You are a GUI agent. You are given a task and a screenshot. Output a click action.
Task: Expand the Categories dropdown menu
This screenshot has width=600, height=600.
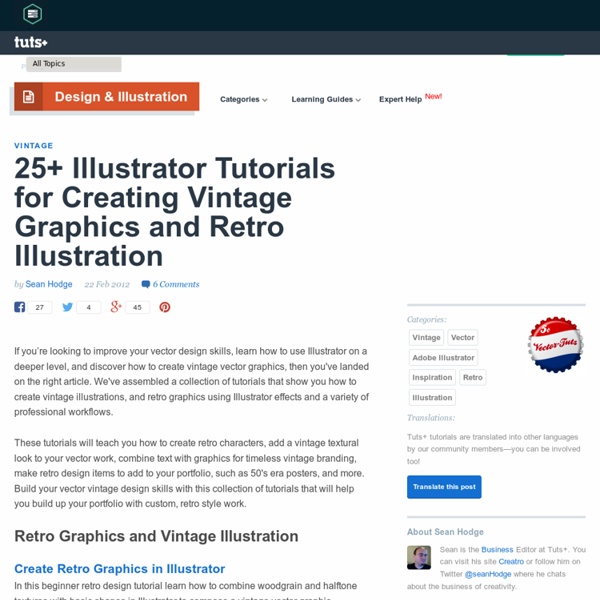[x=243, y=99]
